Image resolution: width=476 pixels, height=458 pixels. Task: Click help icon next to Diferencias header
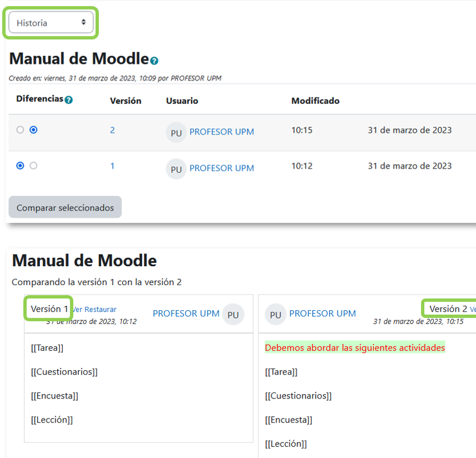click(x=68, y=100)
